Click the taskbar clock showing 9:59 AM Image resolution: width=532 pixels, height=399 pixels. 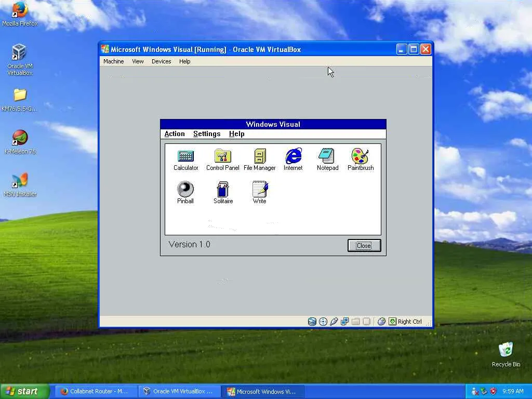[x=513, y=391]
